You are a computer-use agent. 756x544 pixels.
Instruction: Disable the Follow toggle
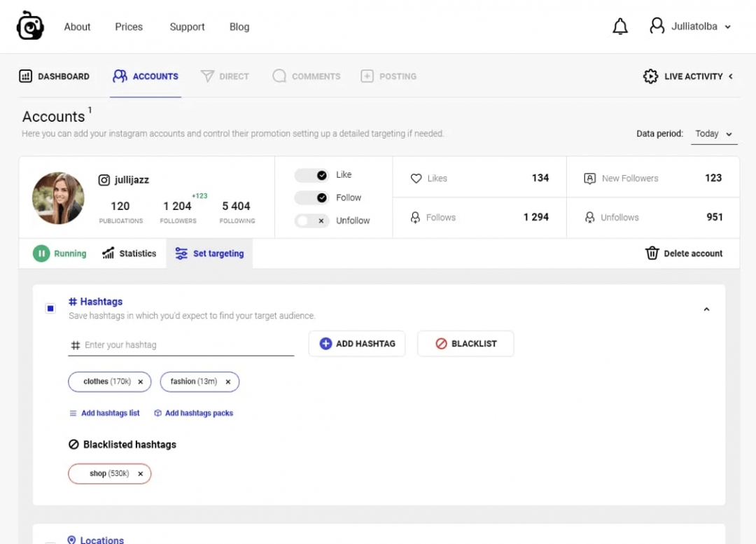pos(312,198)
